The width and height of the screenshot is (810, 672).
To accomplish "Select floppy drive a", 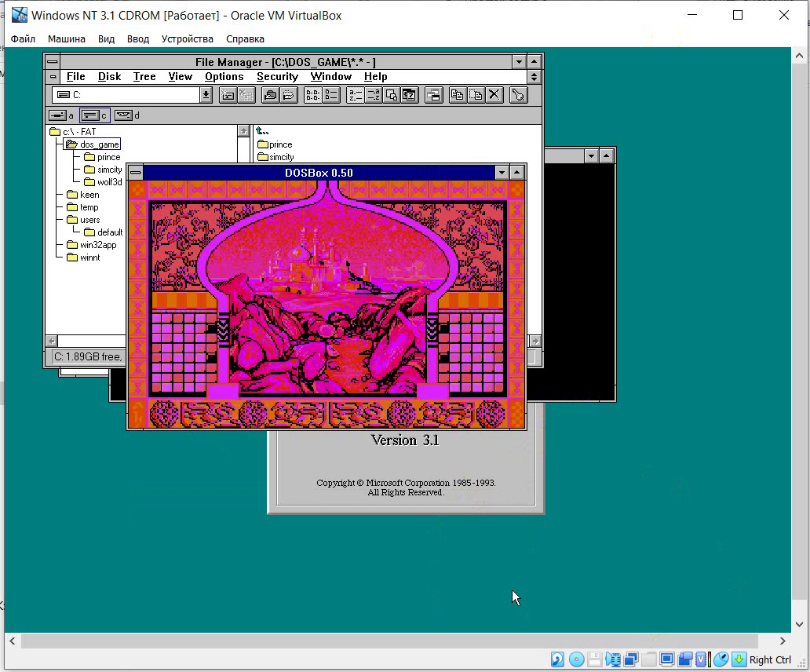I will coord(61,115).
